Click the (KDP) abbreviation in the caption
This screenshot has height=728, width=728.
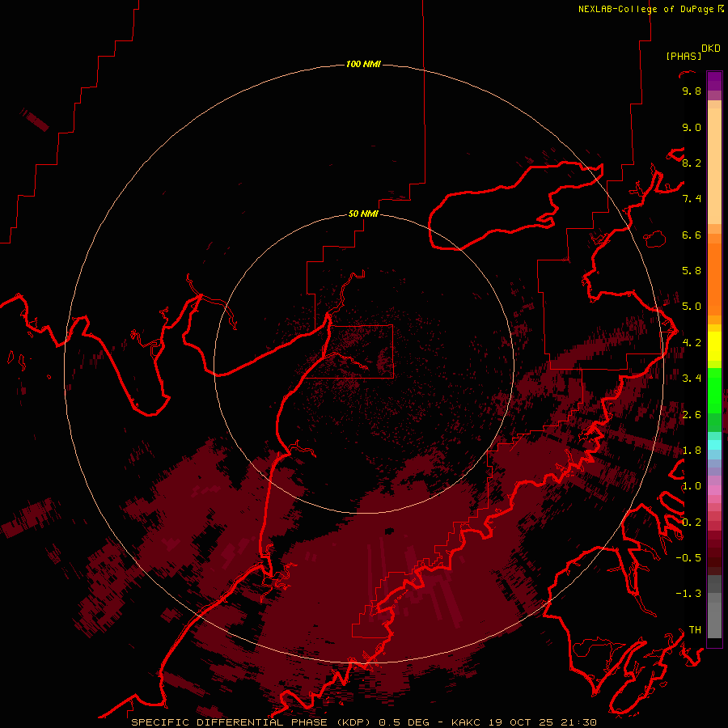pos(353,722)
